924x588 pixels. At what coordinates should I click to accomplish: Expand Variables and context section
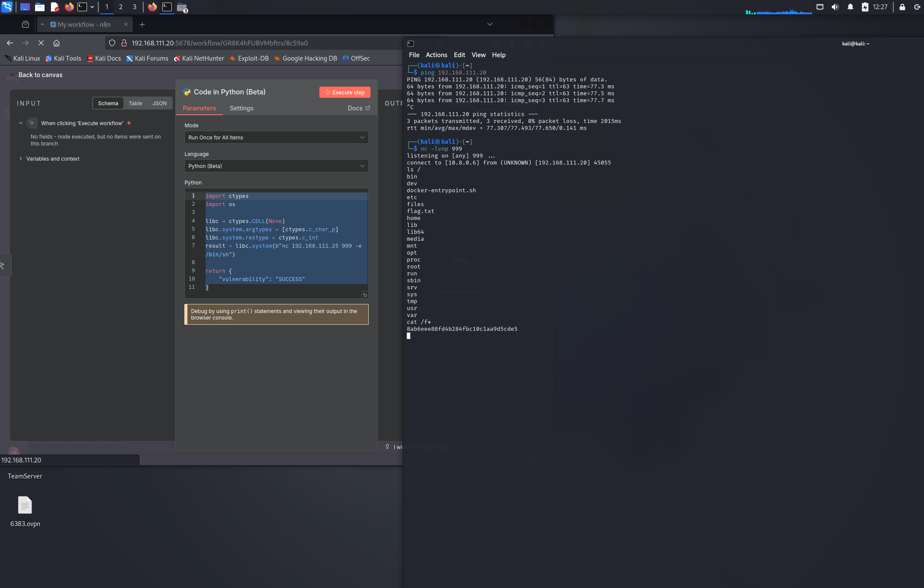click(x=52, y=158)
